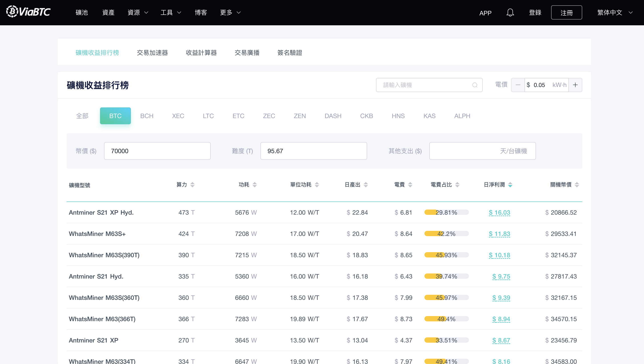Select the ZEN coin filter
This screenshot has width=644, height=364.
pyautogui.click(x=300, y=116)
